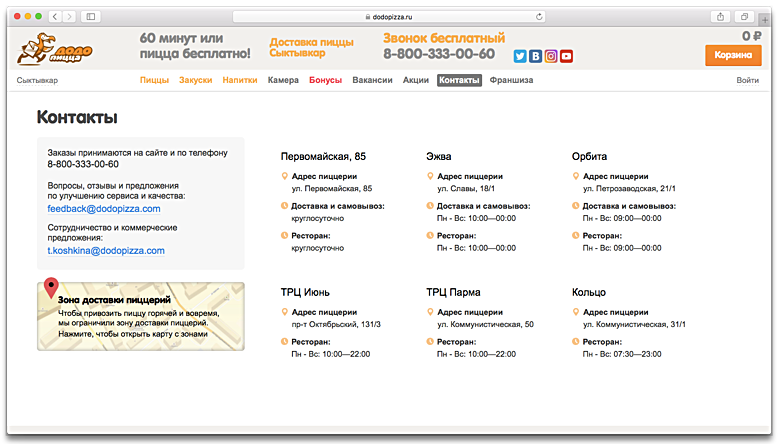The height and width of the screenshot is (444, 780).
Task: Click address ул. Коммунистическая, 50
Action: click(x=486, y=324)
